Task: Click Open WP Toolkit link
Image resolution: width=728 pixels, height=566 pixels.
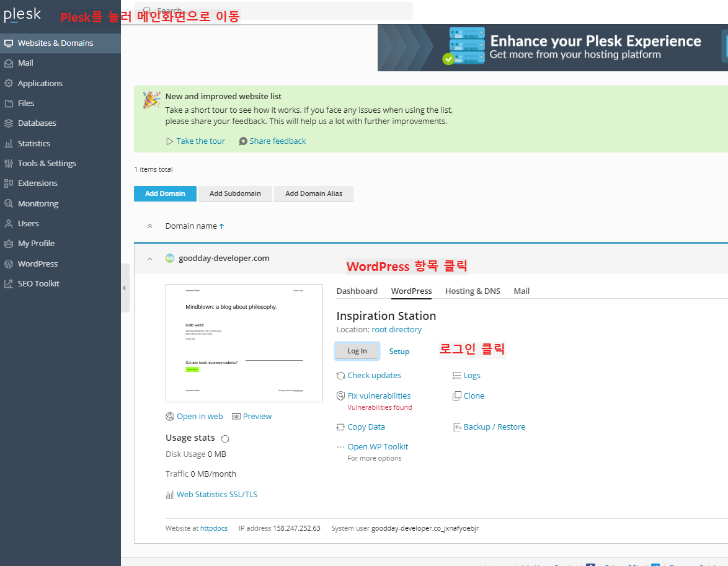Action: coord(378,447)
